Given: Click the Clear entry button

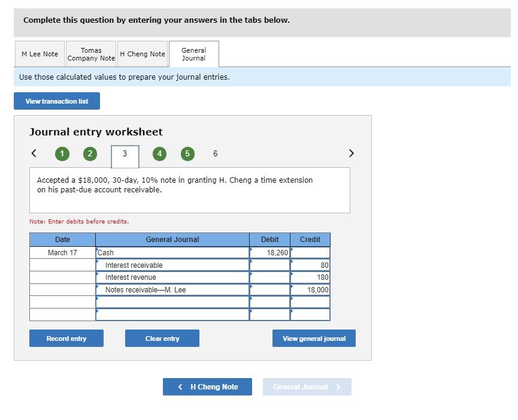Looking at the screenshot, I should [162, 338].
